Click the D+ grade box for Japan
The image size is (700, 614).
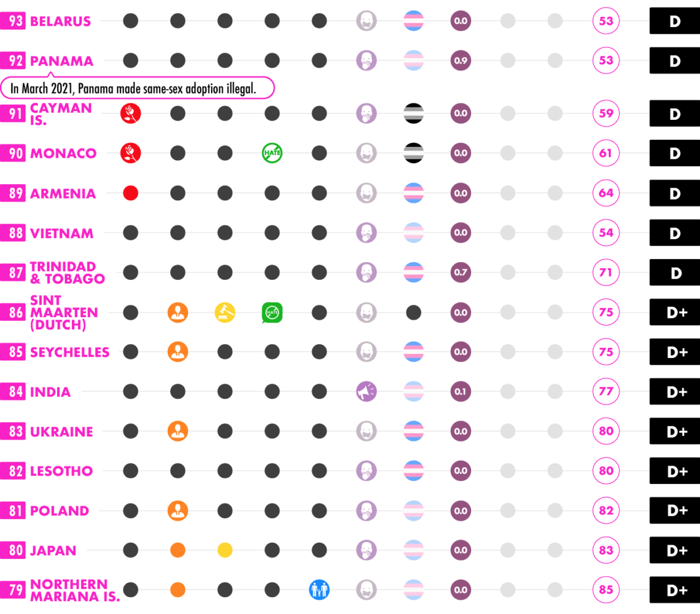[675, 550]
